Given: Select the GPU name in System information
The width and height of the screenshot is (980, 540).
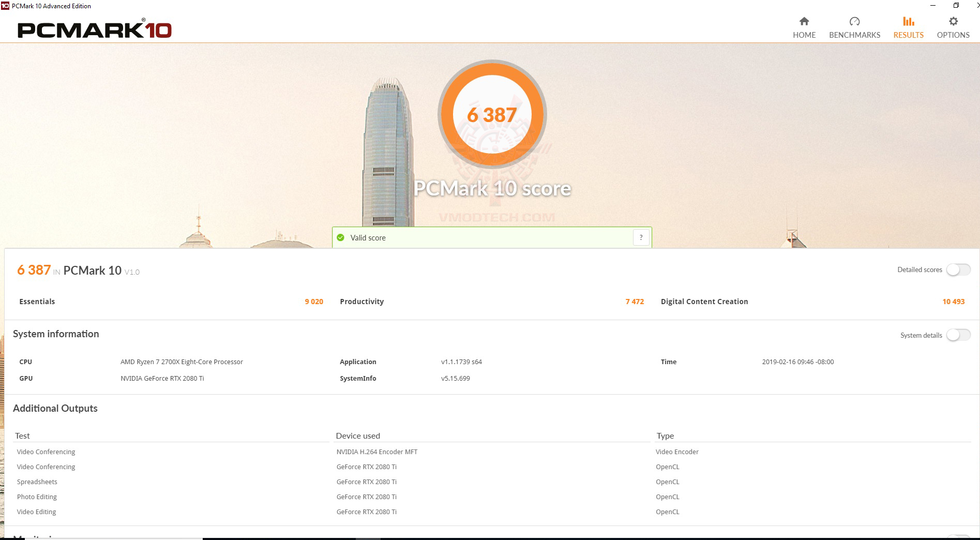Looking at the screenshot, I should click(x=162, y=379).
